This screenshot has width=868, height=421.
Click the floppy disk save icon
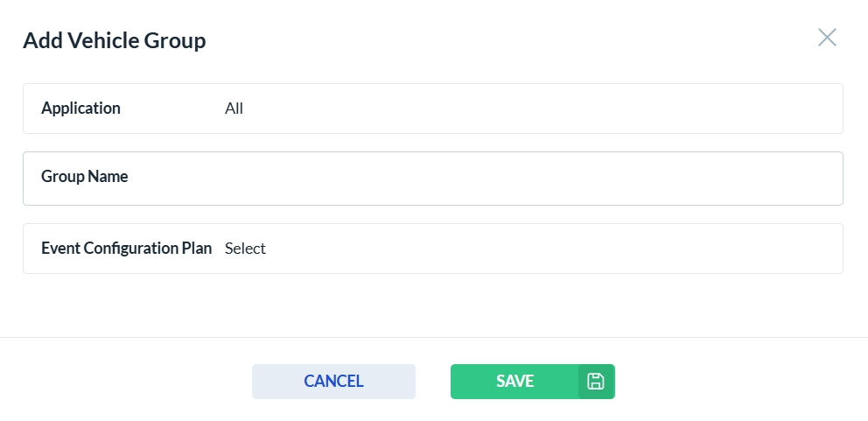click(596, 382)
